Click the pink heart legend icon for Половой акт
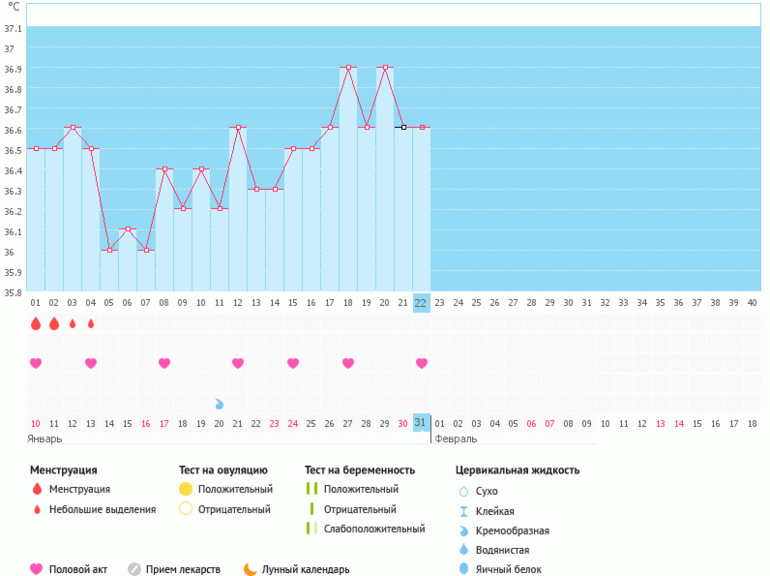 click(x=37, y=569)
